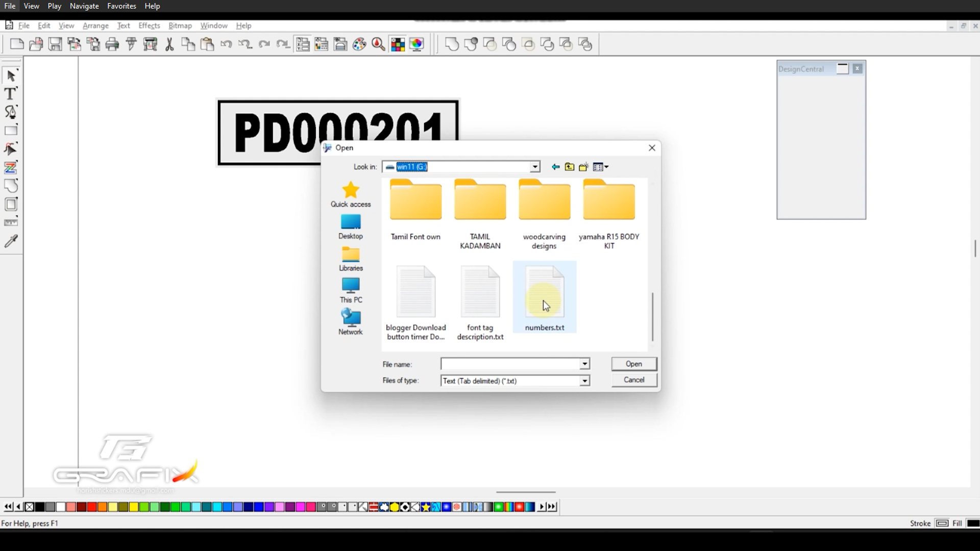Open the Libraries location

point(351,259)
